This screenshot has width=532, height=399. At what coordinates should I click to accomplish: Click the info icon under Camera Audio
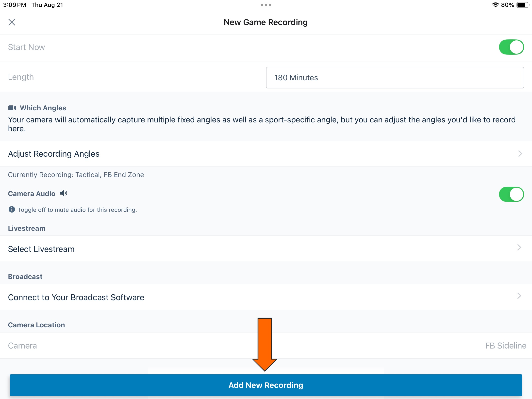click(x=12, y=210)
